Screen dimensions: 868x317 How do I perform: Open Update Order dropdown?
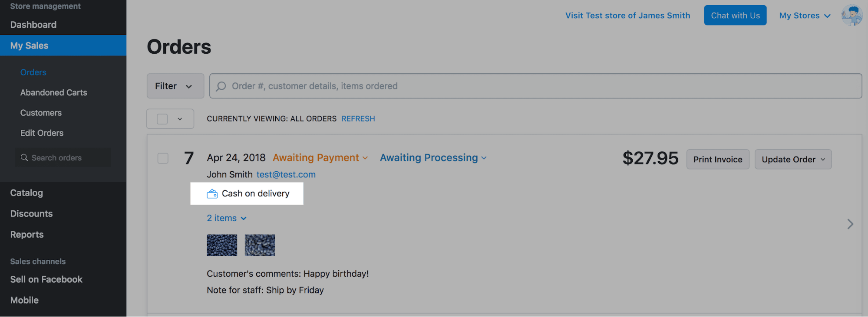(x=793, y=160)
